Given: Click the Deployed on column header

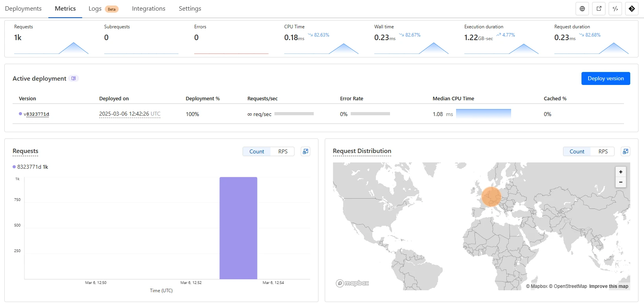Looking at the screenshot, I should (x=114, y=98).
